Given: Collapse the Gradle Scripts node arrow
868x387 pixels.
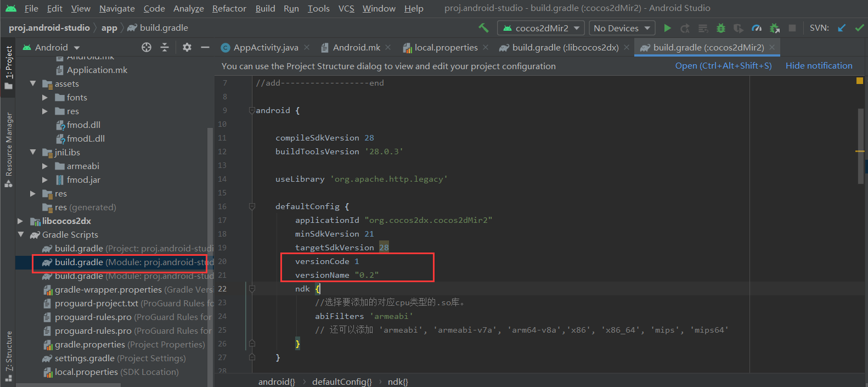Looking at the screenshot, I should coord(21,234).
